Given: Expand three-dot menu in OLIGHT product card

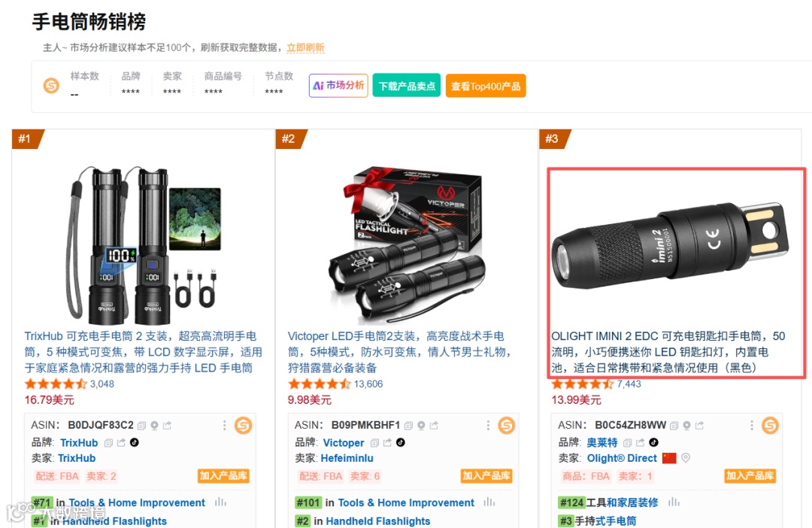Looking at the screenshot, I should (751, 426).
